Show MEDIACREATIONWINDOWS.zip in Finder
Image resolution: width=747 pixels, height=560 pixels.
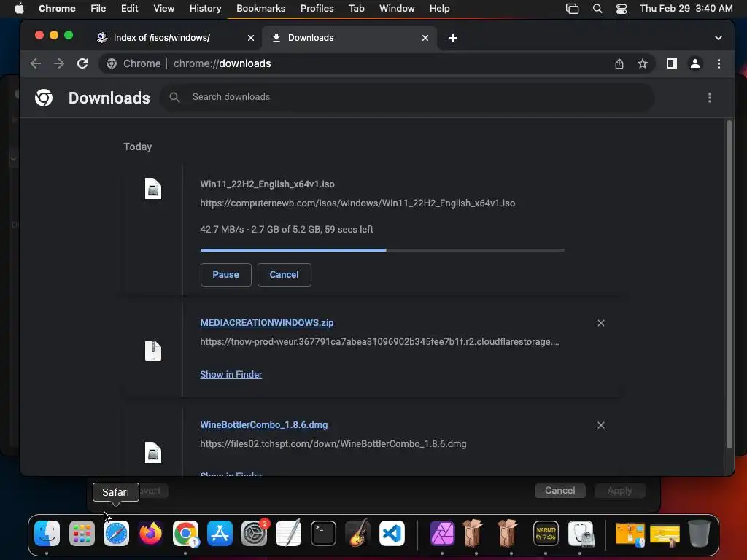[x=231, y=374]
